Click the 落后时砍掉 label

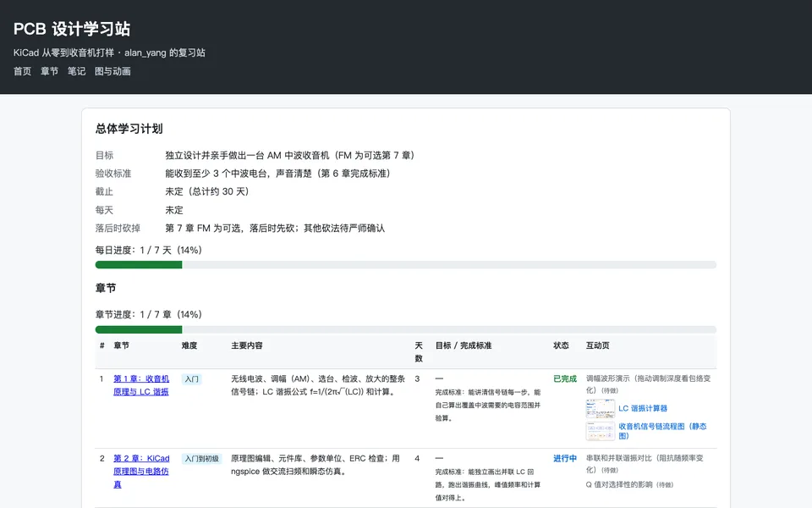[x=118, y=228]
